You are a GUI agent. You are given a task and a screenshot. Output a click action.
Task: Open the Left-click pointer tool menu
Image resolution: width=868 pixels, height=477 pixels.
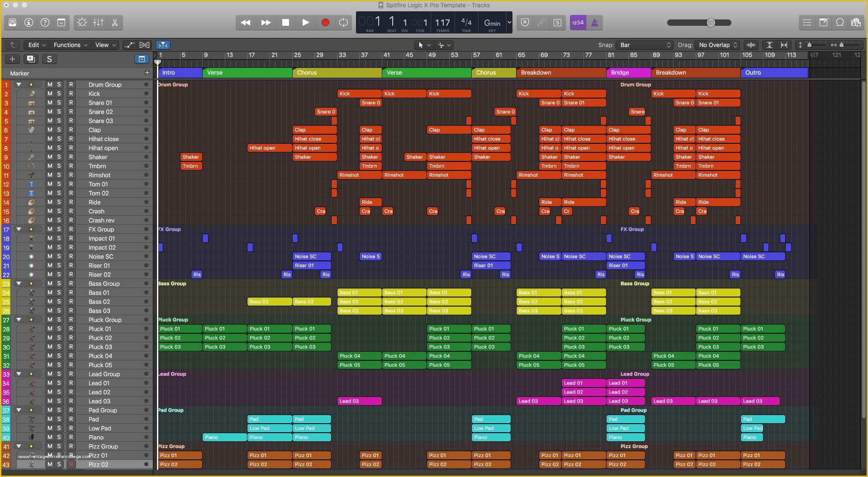tap(425, 45)
